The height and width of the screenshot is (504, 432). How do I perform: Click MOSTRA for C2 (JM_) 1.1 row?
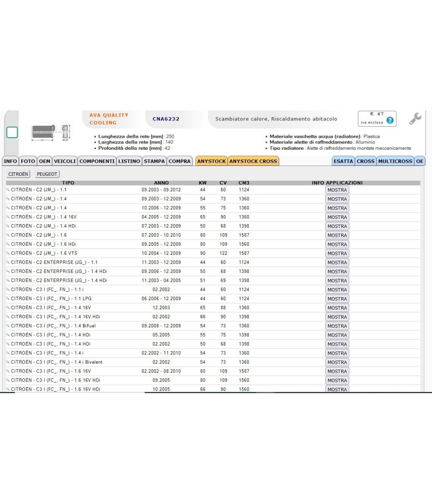click(x=337, y=190)
